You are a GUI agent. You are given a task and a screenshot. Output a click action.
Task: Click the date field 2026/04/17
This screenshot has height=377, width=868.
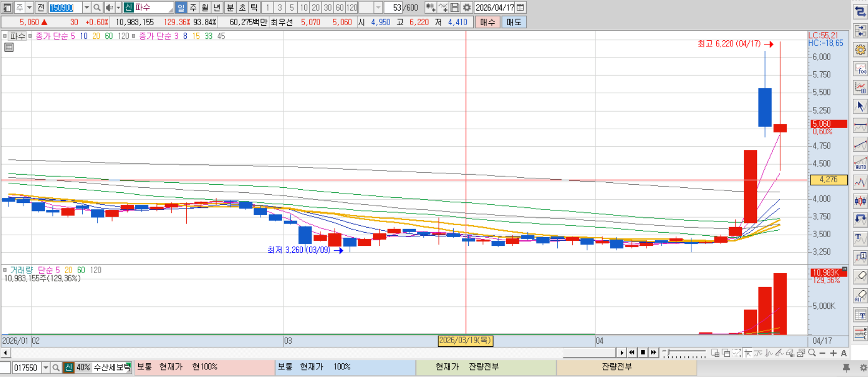(x=495, y=8)
